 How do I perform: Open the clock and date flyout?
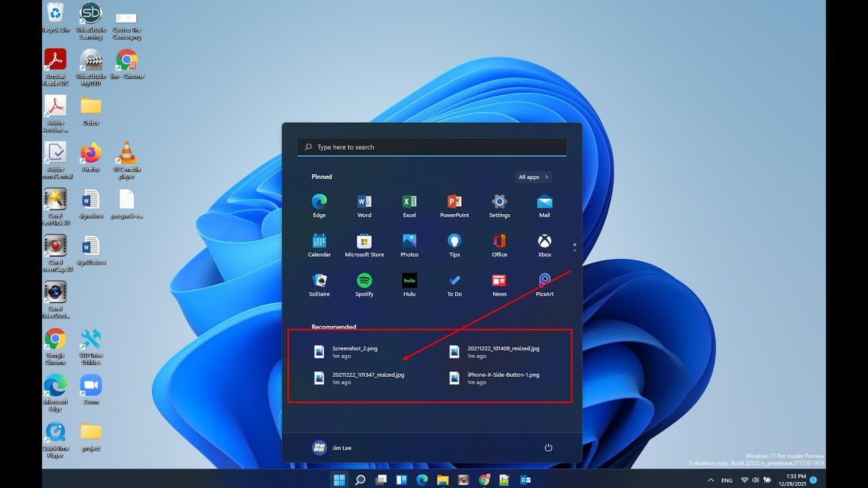coord(791,480)
